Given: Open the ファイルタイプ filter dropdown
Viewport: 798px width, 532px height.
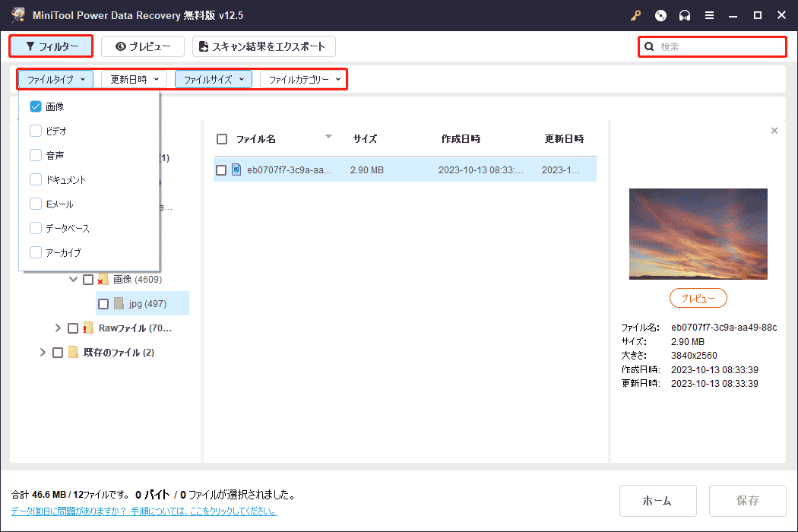Looking at the screenshot, I should coord(56,79).
